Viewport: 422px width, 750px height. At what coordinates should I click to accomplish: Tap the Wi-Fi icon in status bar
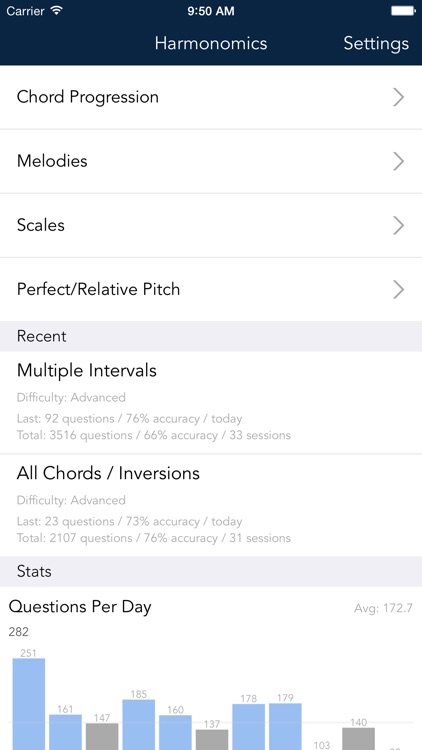pos(56,11)
